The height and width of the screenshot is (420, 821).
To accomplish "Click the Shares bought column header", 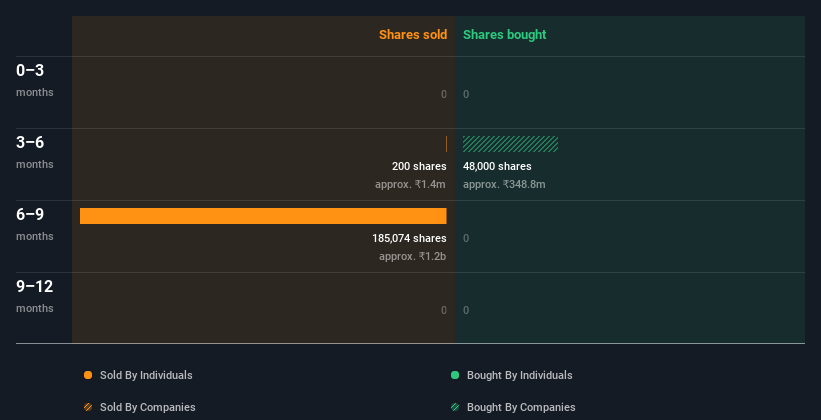I will click(504, 35).
